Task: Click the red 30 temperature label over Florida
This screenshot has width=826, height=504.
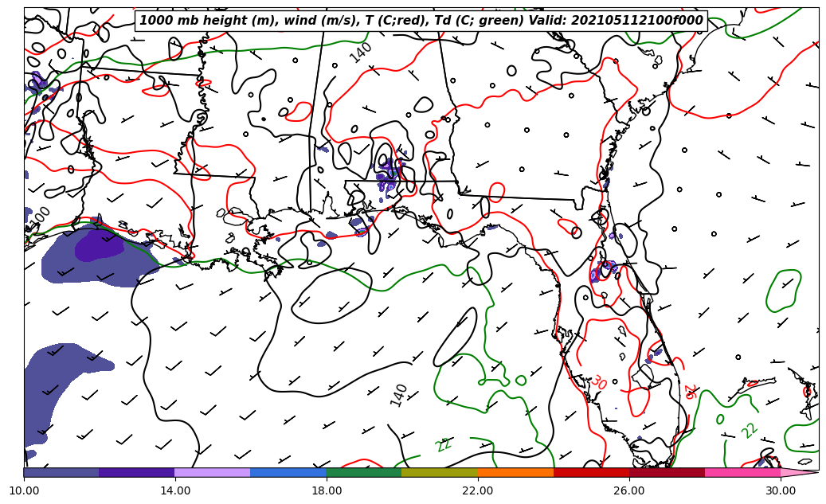Action: click(598, 382)
